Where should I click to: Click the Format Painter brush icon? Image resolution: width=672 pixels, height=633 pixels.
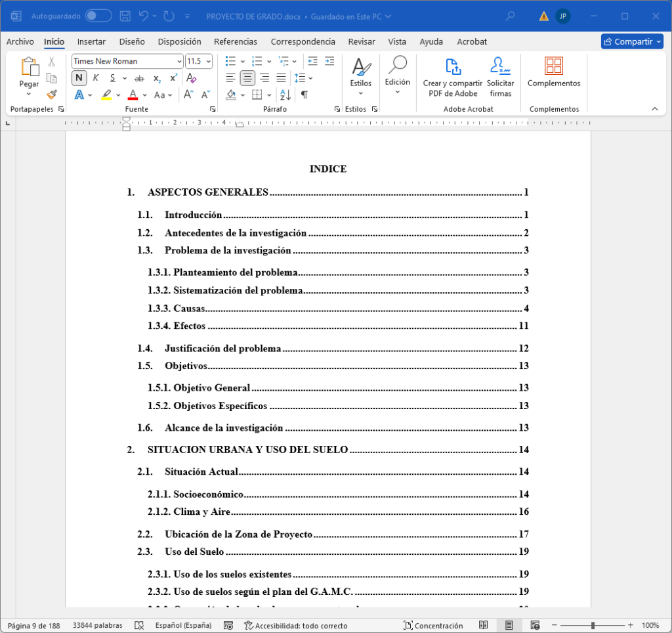coord(52,95)
